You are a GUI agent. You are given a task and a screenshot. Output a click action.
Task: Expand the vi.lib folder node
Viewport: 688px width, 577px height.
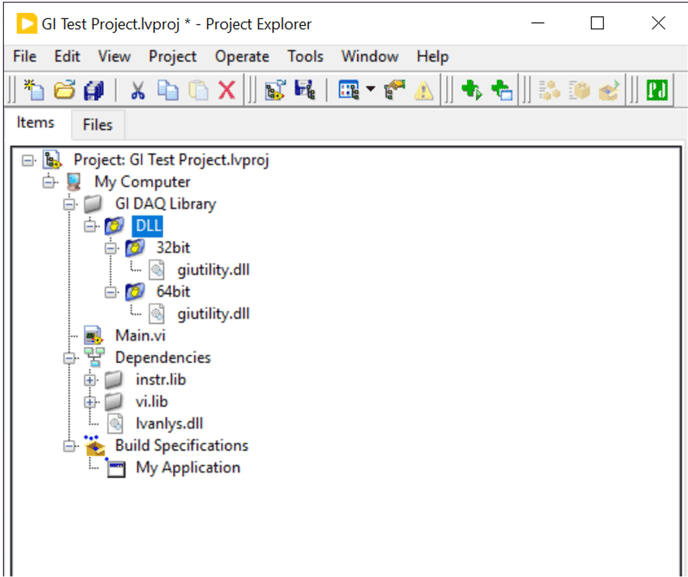(90, 402)
